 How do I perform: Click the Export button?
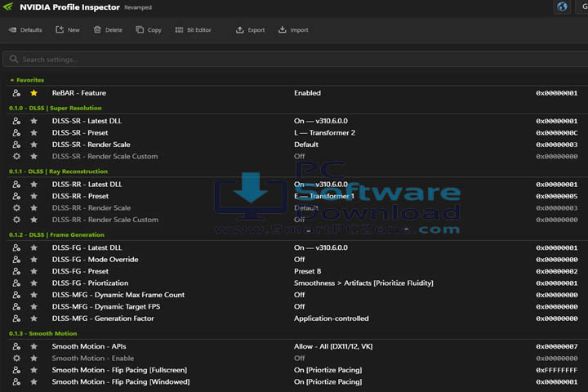[x=251, y=30]
